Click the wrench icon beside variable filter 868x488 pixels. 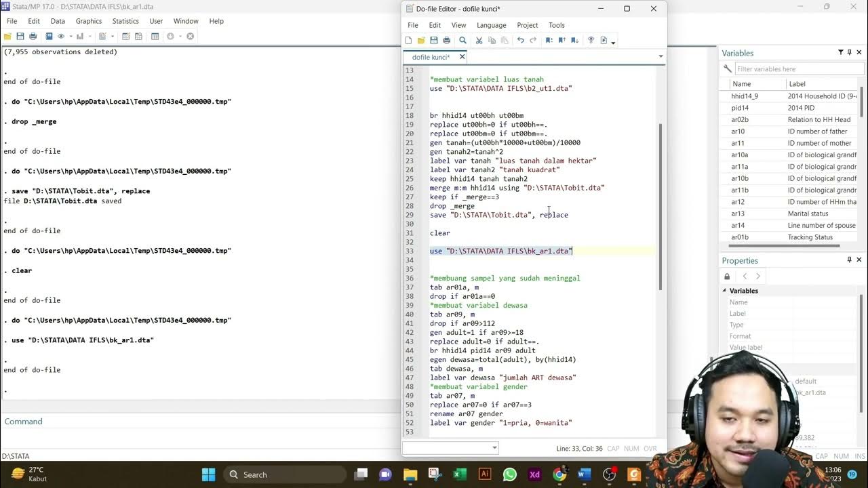click(728, 68)
